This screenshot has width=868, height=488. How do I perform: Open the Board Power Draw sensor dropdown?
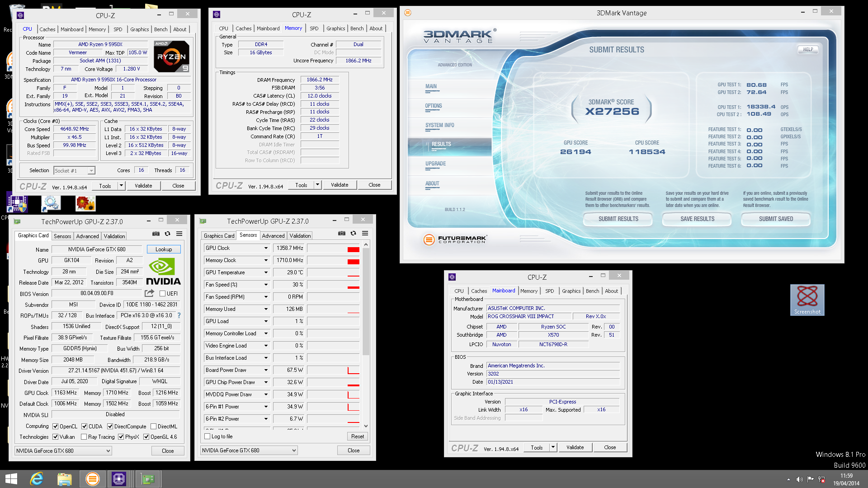(x=266, y=370)
